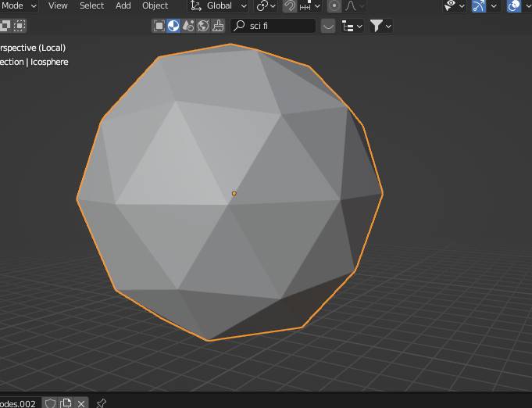Open the pivot point dropdown
The height and width of the screenshot is (408, 532).
click(266, 5)
